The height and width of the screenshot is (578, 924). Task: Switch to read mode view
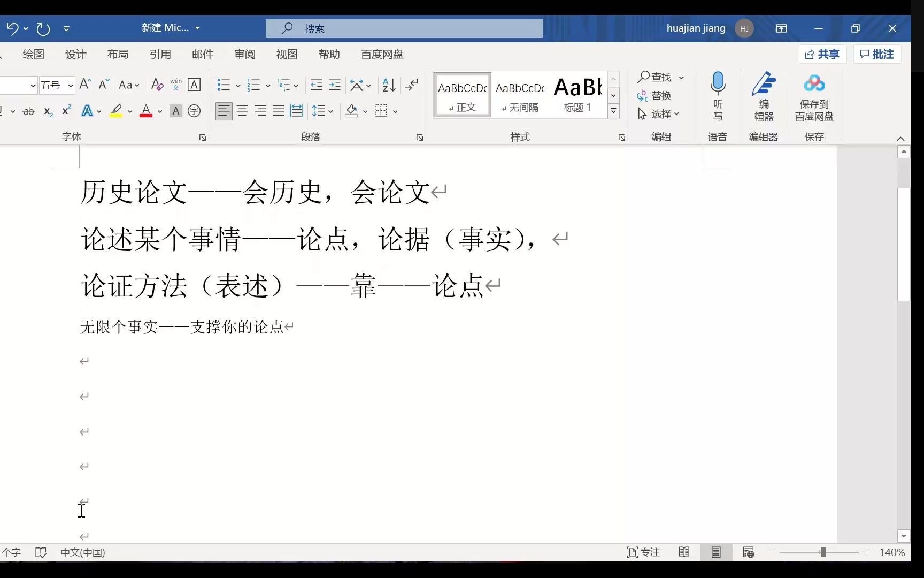[x=684, y=552]
